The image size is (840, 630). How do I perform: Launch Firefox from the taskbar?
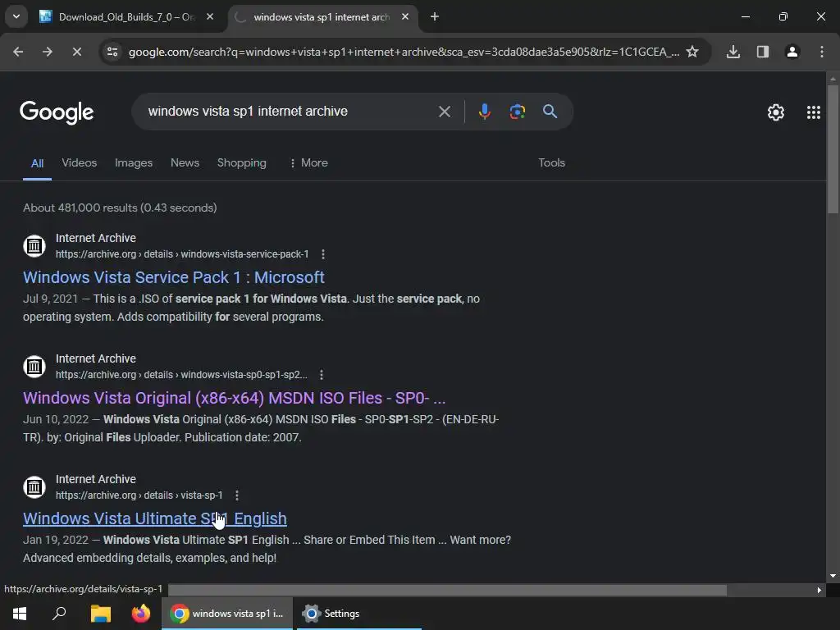141,614
